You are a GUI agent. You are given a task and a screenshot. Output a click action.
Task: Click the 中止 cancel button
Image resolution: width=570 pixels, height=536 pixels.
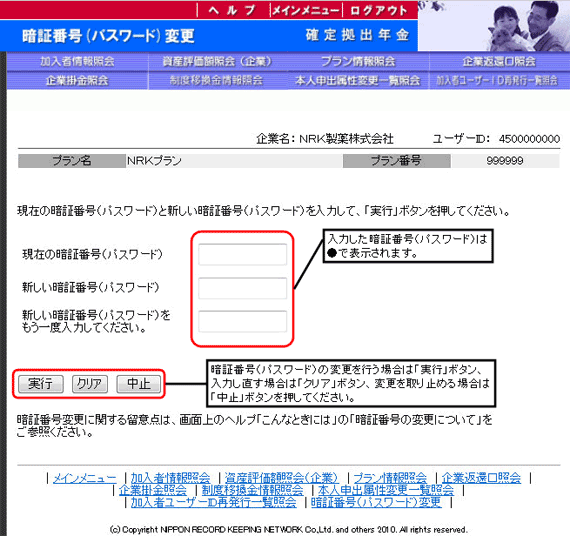pyautogui.click(x=139, y=384)
